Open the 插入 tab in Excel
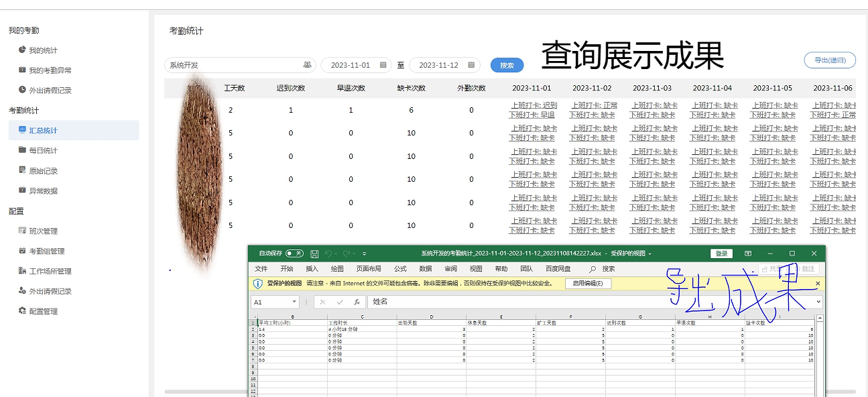Image resolution: width=868 pixels, height=397 pixels. tap(312, 269)
